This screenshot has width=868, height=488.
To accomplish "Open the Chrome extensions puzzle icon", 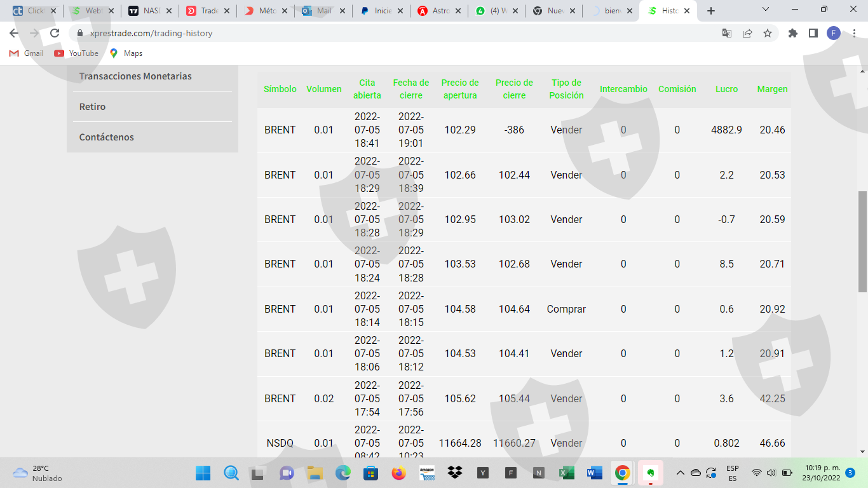I will coord(793,33).
